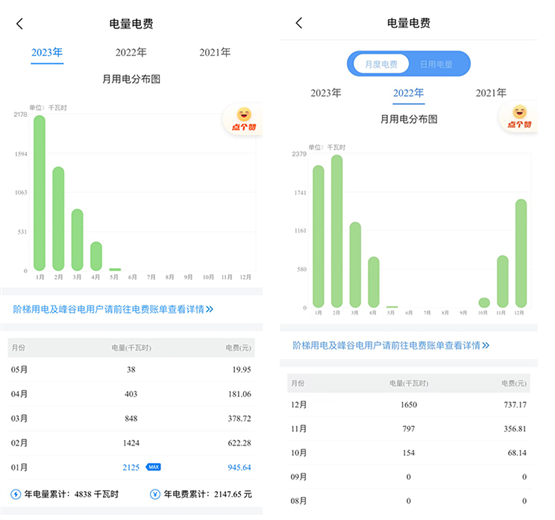555x520 pixels.
Task: Tap the January bar in 2023 chart
Action: 40,193
